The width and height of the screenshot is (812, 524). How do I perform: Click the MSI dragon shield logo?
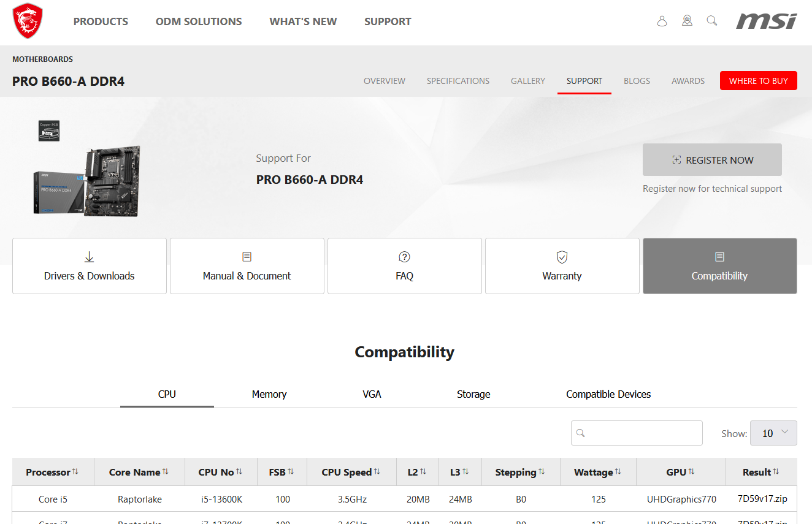[x=28, y=21]
